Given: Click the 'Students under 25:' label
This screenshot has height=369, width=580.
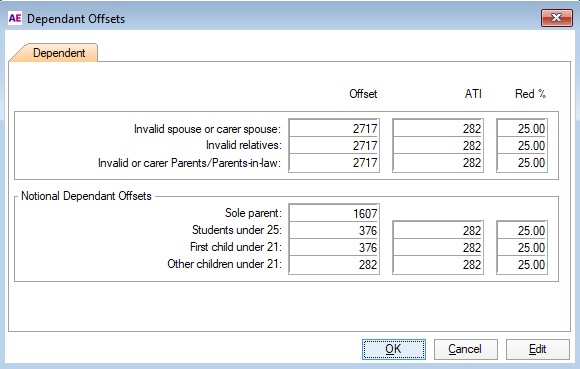Looking at the screenshot, I should coord(237,230).
